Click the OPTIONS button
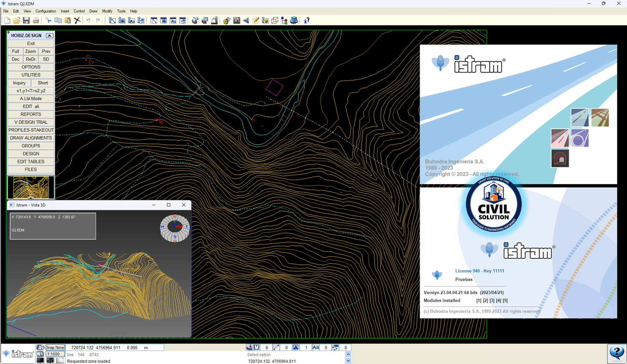Viewport: 627px width, 364px height. pos(31,67)
